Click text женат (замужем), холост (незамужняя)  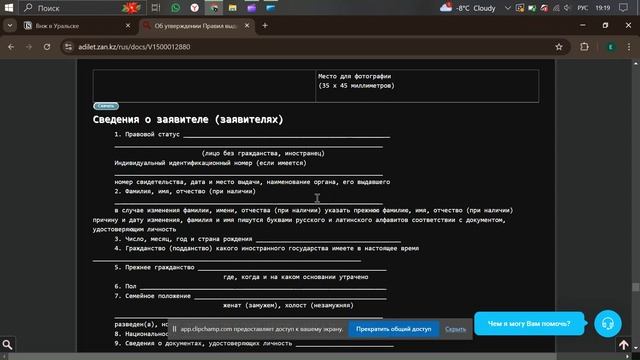click(288, 305)
